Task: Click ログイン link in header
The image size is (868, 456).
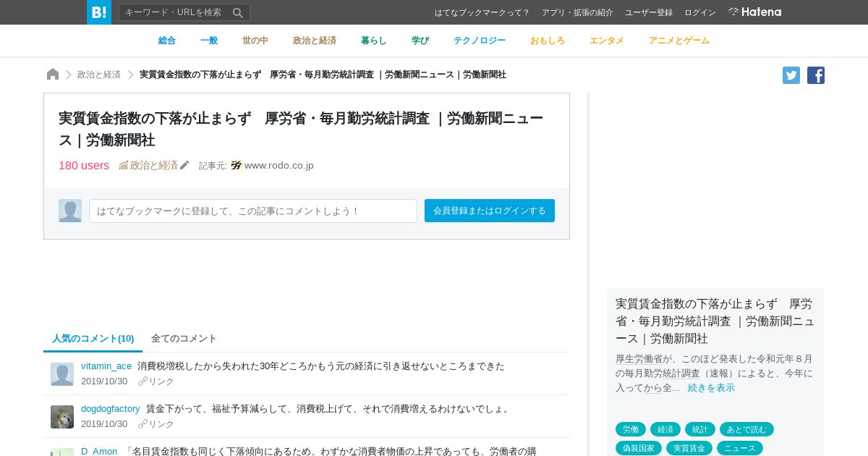Action: [x=700, y=12]
